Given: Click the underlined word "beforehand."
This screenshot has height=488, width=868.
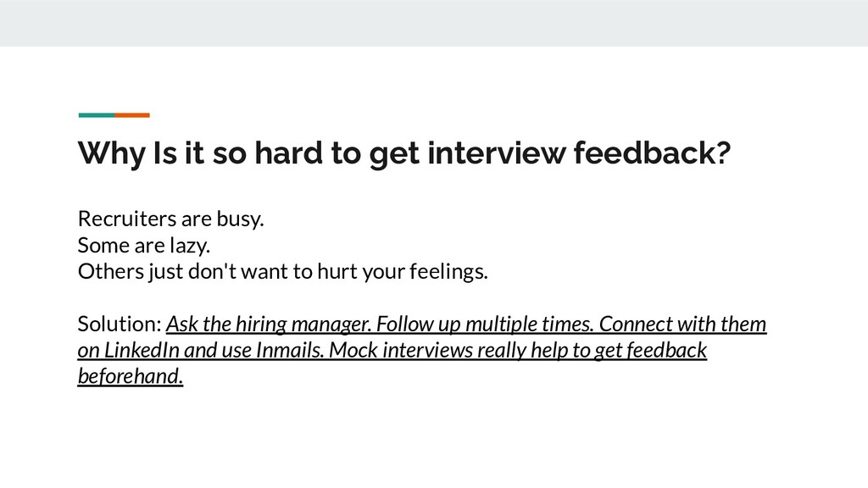Looking at the screenshot, I should click(130, 376).
